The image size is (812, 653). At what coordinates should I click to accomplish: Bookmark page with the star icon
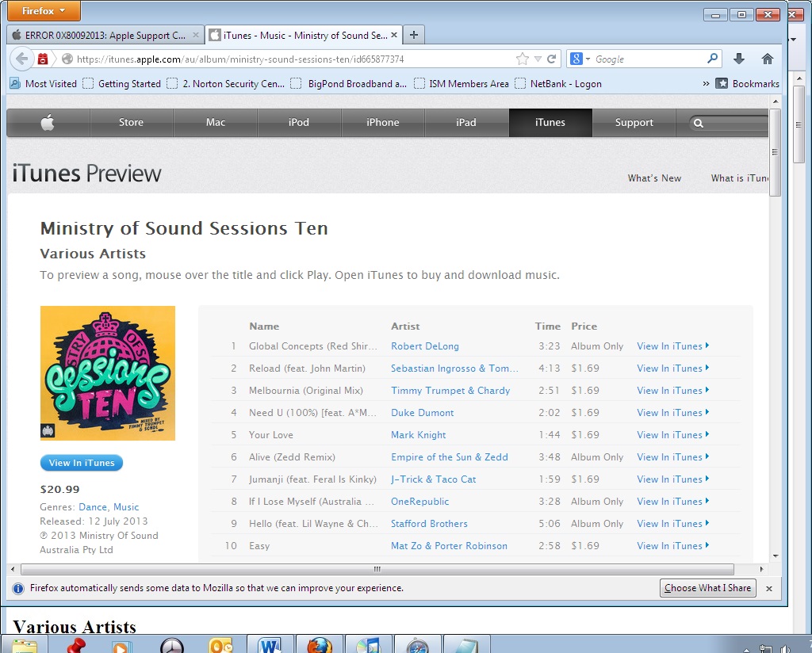[523, 59]
